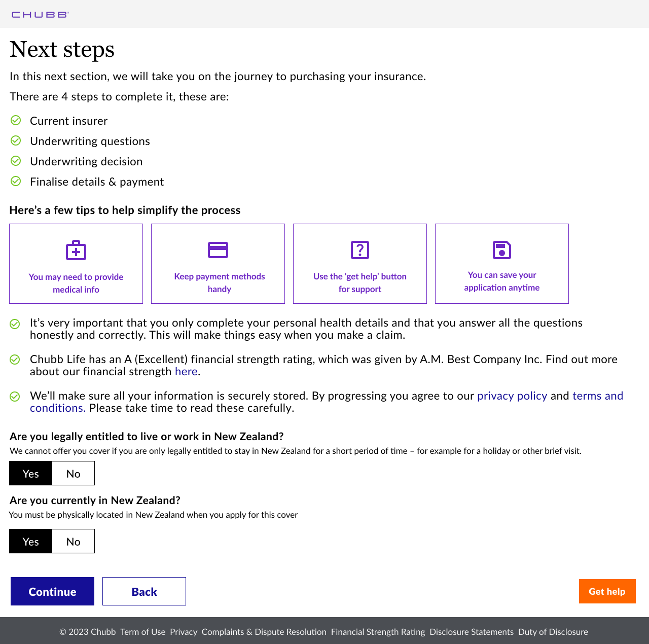649x644 pixels.
Task: Click 'Finalise details & payment' step text
Action: [x=97, y=182]
